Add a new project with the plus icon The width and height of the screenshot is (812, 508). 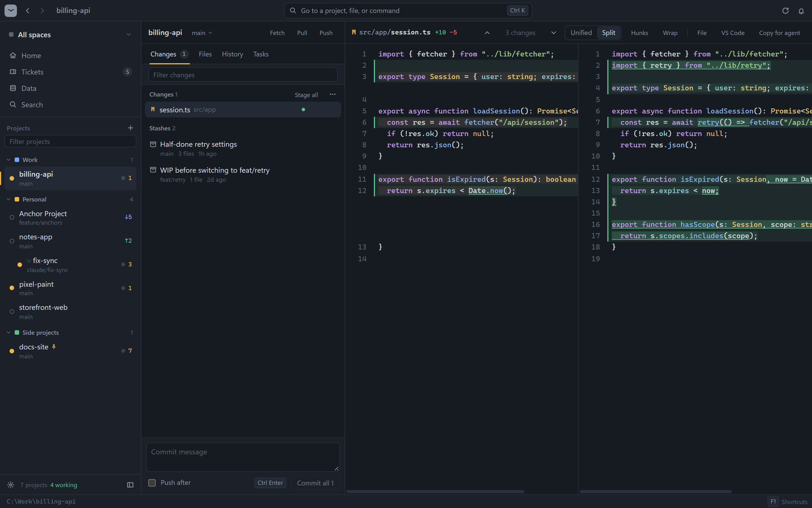pos(131,128)
